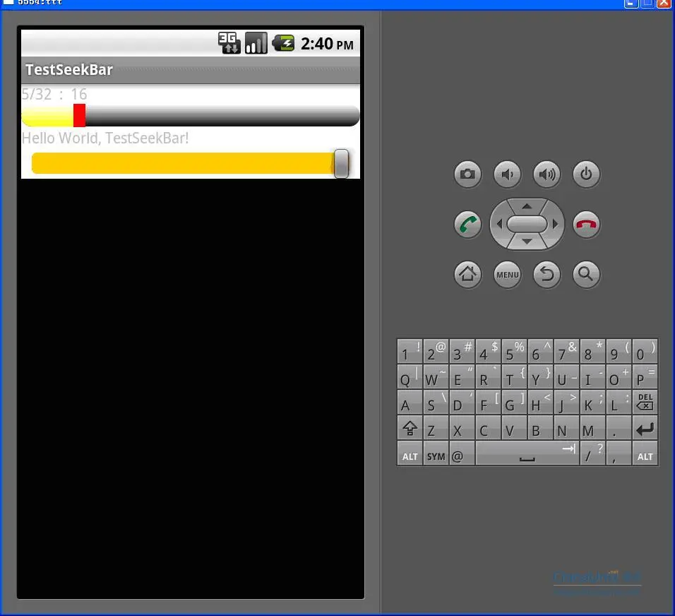
Task: Click the back arrow hardware button
Action: point(546,274)
